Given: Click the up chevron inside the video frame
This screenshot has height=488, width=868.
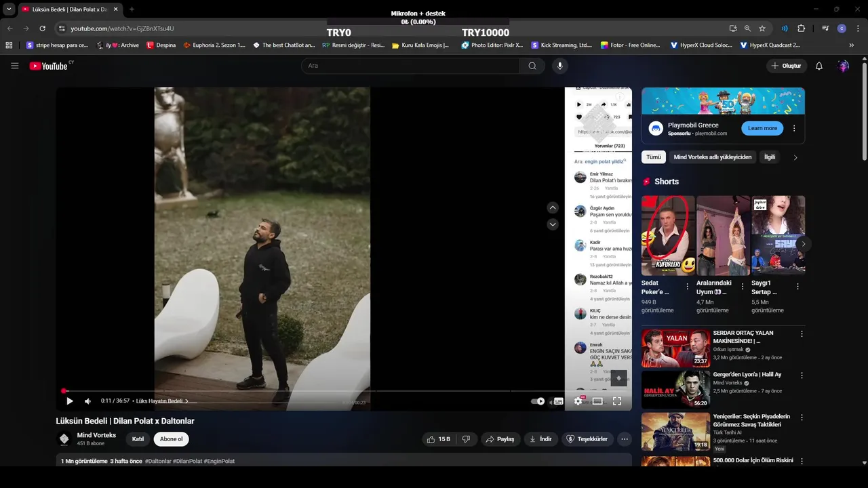Looking at the screenshot, I should (x=553, y=207).
